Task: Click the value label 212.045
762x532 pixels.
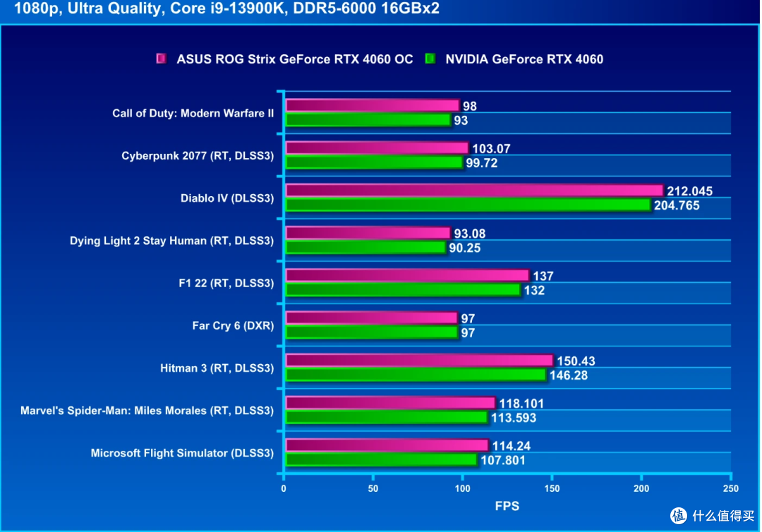Action: tap(689, 191)
